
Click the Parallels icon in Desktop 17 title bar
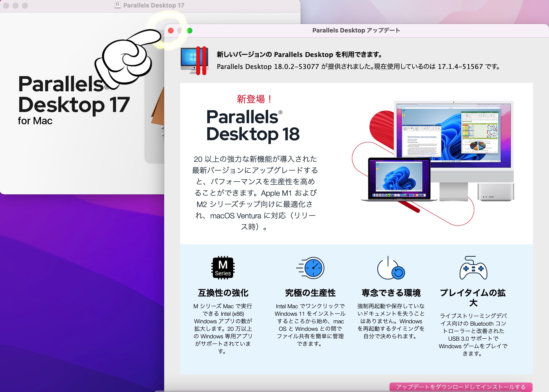click(x=118, y=5)
